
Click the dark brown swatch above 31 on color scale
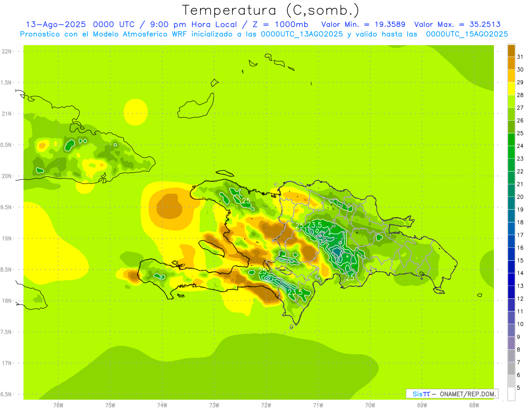(511, 50)
